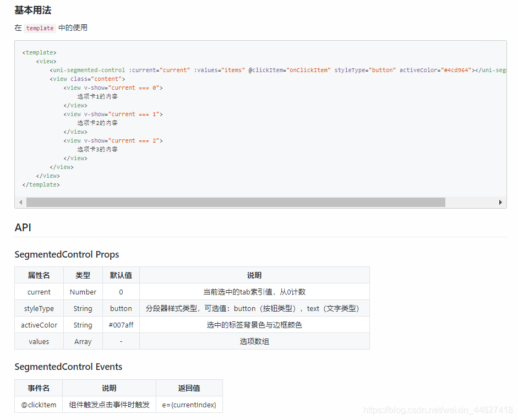
Task: Click the default value '0' cell
Action: point(121,292)
